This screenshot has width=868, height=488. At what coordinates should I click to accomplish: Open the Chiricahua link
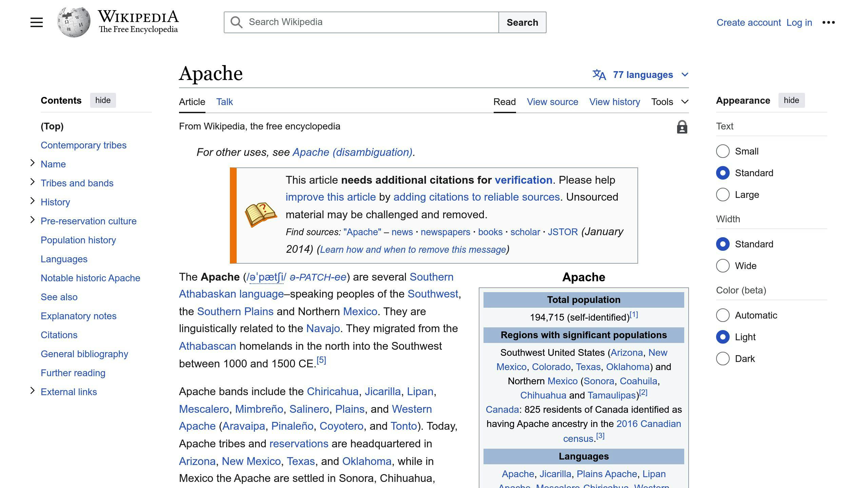click(333, 391)
